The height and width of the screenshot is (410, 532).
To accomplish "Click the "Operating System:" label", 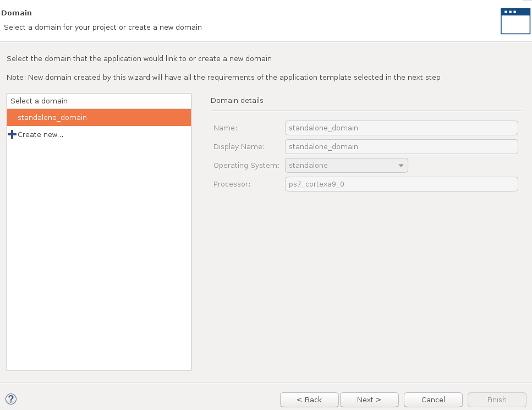I will (246, 166).
